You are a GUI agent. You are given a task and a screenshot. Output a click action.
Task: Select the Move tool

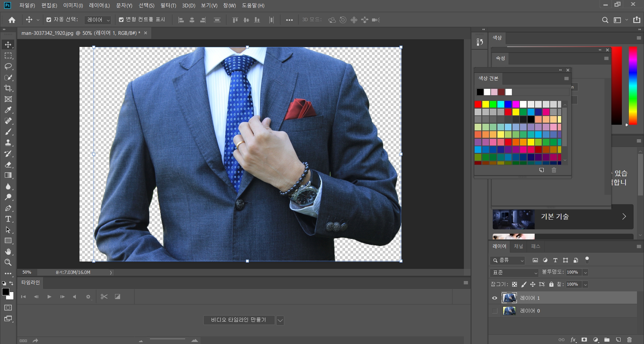[x=8, y=45]
